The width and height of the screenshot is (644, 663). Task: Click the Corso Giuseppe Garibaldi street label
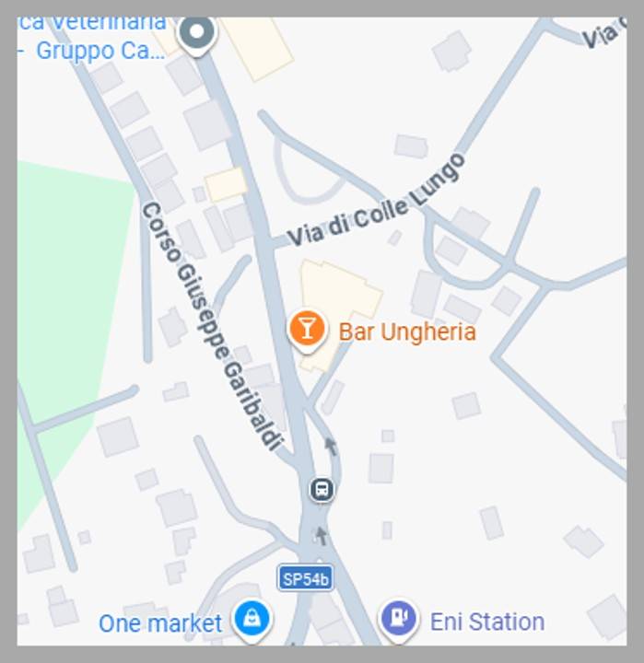[212, 326]
